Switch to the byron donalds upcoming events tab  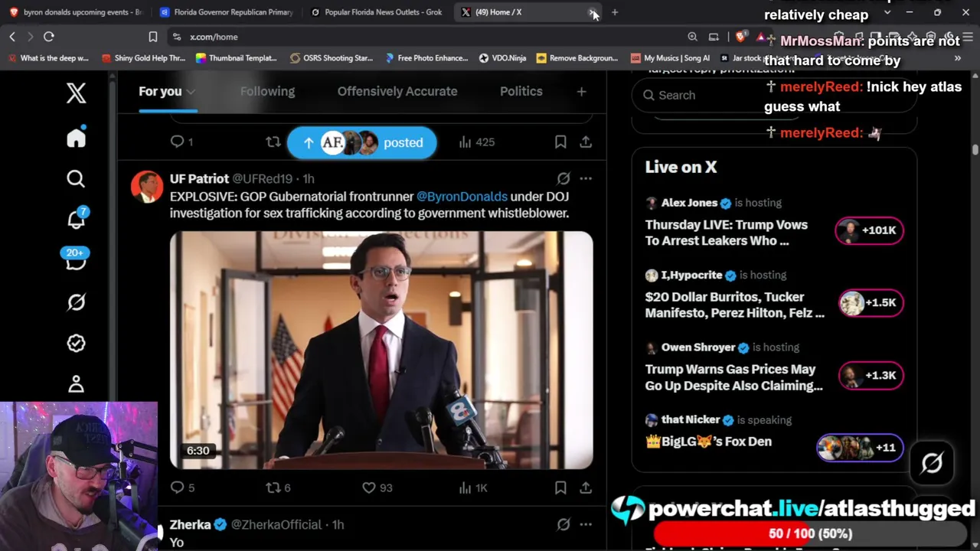click(x=75, y=12)
